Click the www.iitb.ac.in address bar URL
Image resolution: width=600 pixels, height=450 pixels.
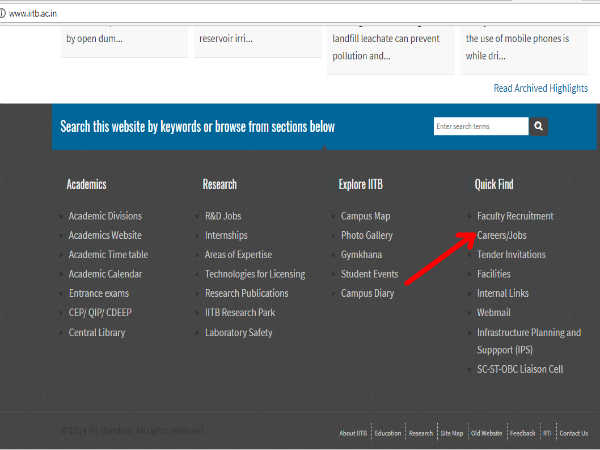pyautogui.click(x=33, y=14)
